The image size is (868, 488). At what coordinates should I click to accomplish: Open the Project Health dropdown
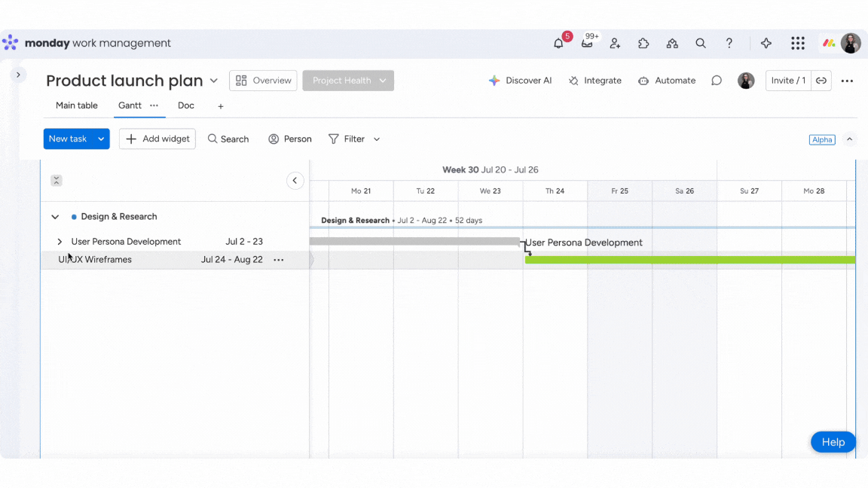383,81
